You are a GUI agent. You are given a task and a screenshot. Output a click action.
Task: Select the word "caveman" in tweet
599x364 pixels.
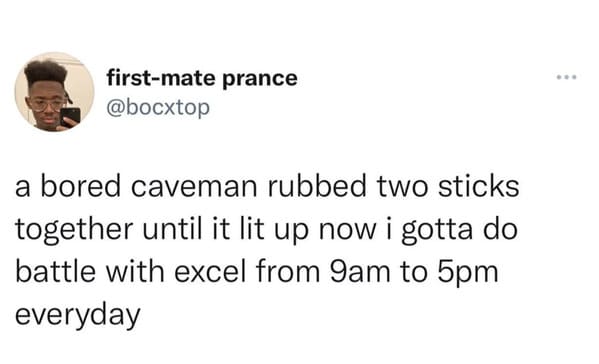click(194, 186)
